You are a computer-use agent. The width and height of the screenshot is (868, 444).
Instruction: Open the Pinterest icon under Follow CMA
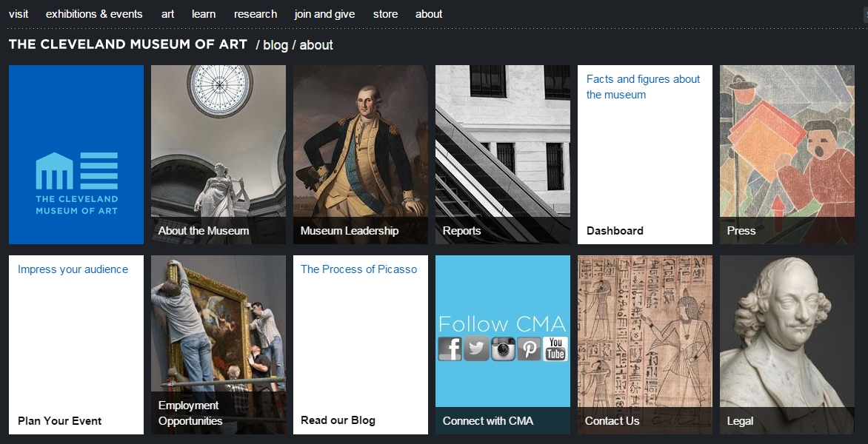pos(529,349)
